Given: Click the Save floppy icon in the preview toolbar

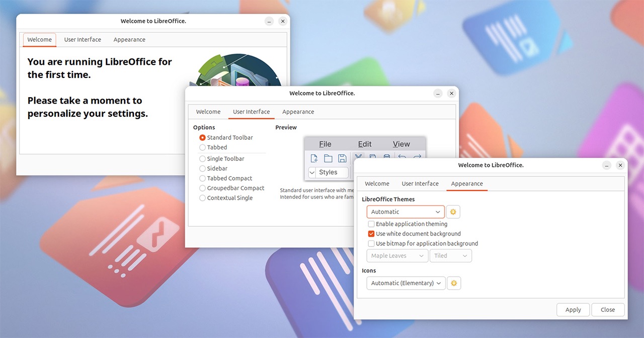Looking at the screenshot, I should point(342,158).
